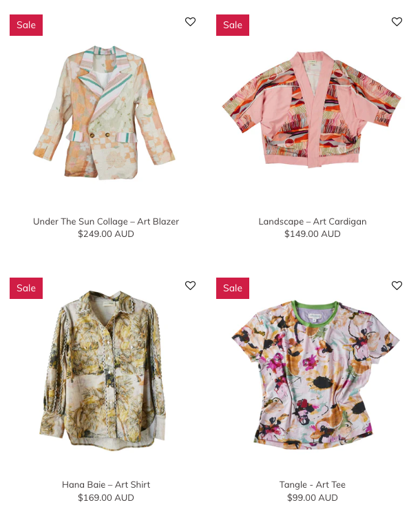Select the Sale tag above Tangle tee
Viewport: 420px width, 518px height.
tap(233, 288)
